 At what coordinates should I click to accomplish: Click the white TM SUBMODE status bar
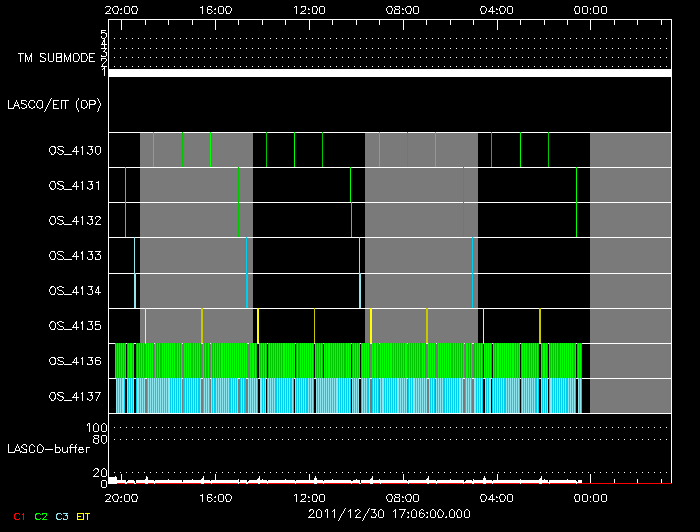[x=389, y=73]
